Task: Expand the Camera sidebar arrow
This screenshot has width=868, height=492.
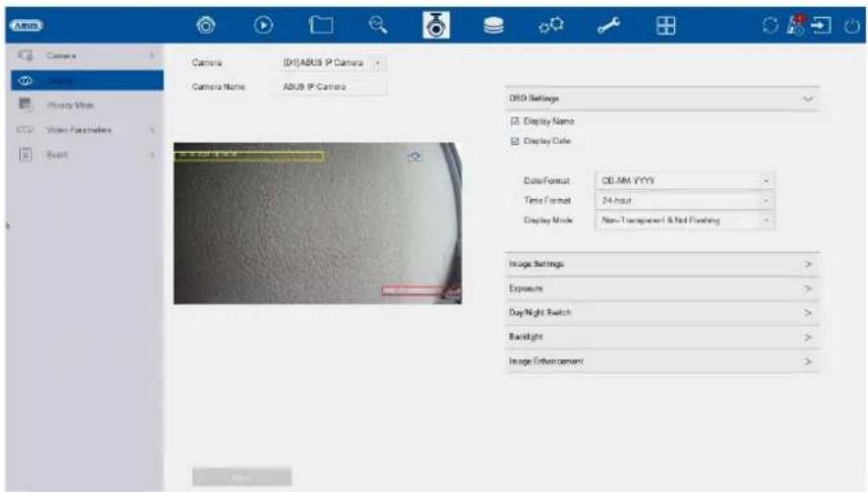Action: coord(152,56)
